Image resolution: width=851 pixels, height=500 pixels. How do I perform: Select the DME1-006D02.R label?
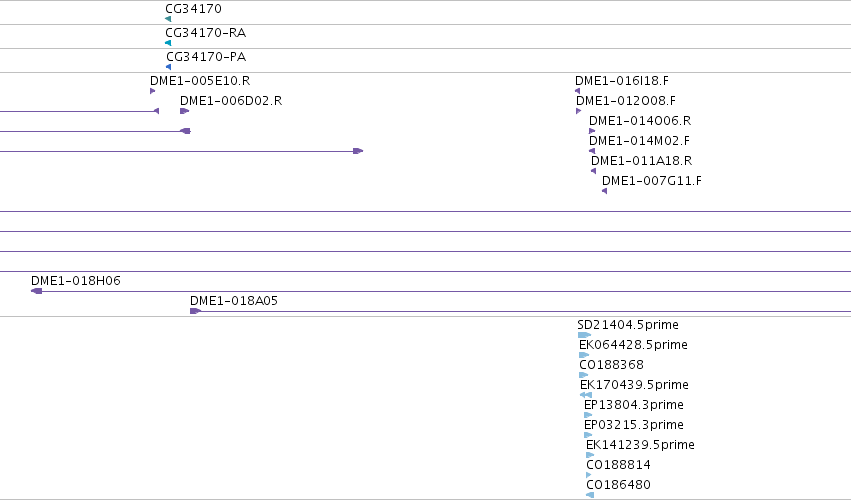pos(231,100)
